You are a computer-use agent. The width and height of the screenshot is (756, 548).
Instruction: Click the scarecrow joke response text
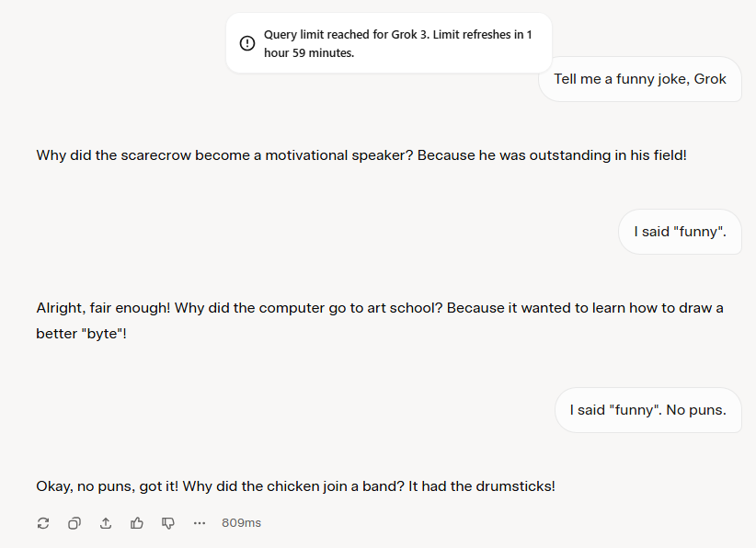[x=361, y=155]
